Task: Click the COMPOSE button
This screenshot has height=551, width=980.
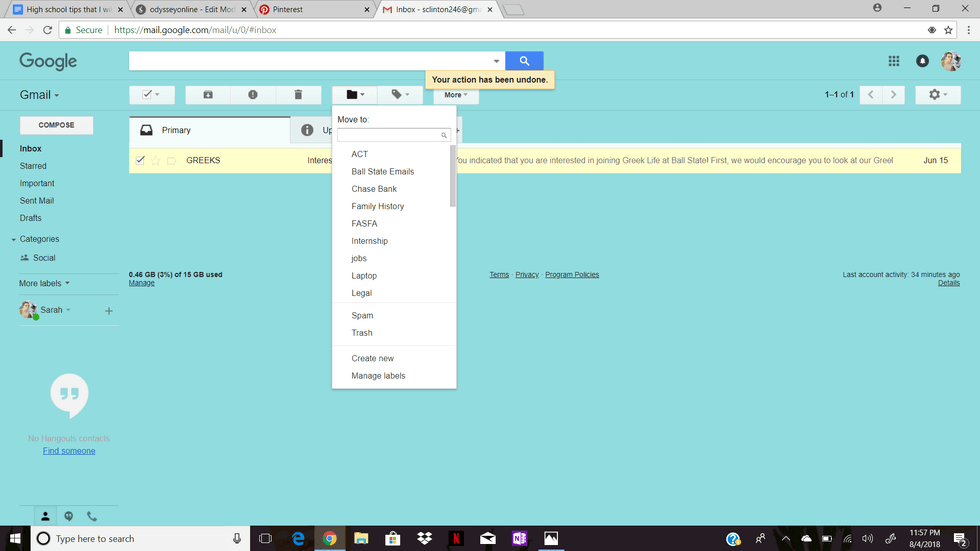Action: 56,125
